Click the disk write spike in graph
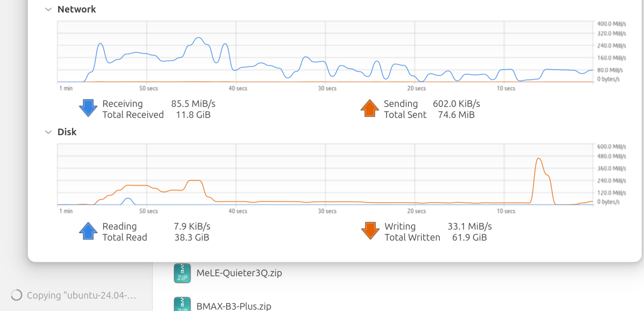 539,159
